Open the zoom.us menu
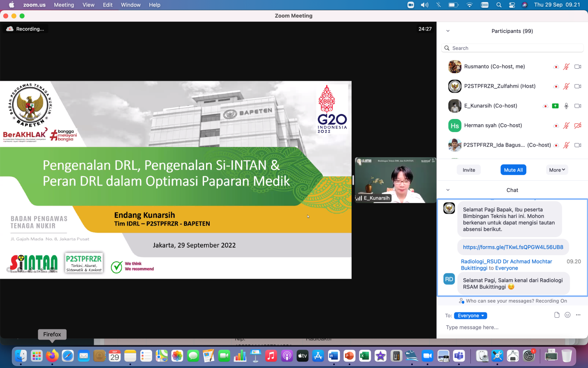The width and height of the screenshot is (588, 368). (x=35, y=5)
